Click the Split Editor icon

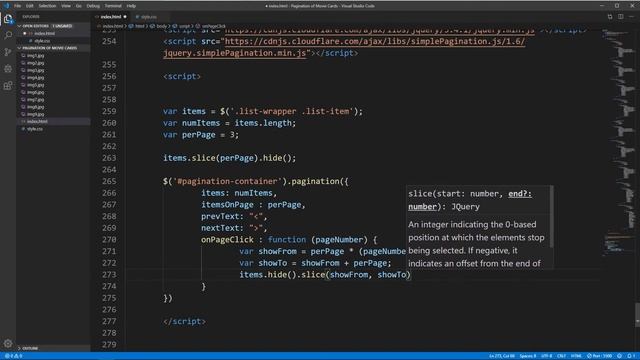click(620, 17)
